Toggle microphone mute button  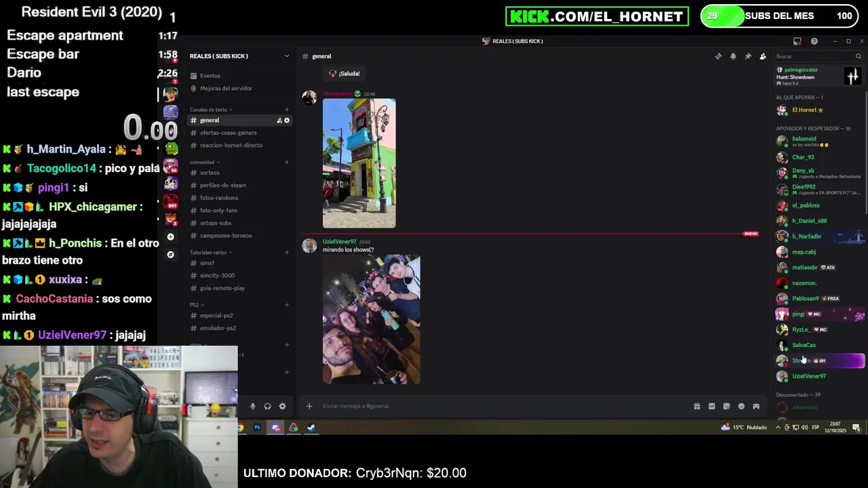coord(252,406)
